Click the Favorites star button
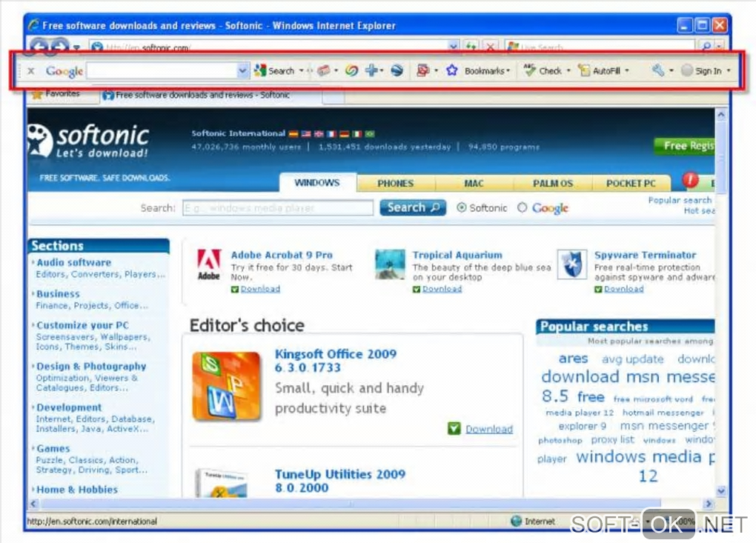Viewport: 756px width, 543px height. (x=56, y=93)
